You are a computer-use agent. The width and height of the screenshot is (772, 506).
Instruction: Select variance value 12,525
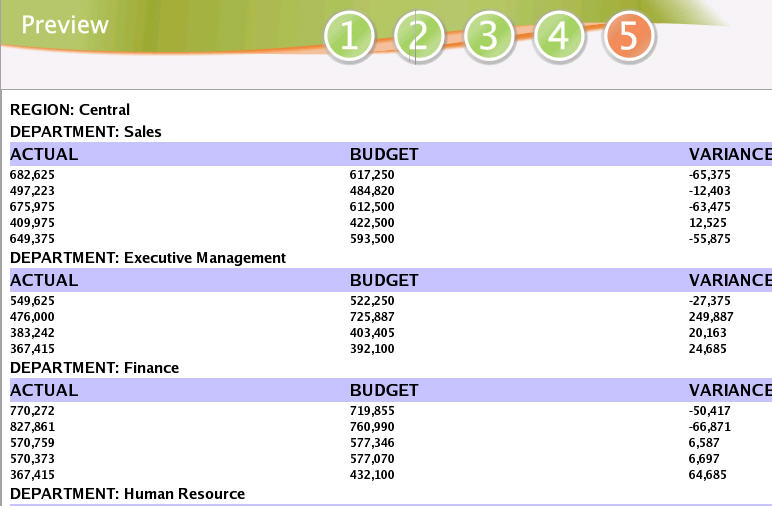pos(708,223)
